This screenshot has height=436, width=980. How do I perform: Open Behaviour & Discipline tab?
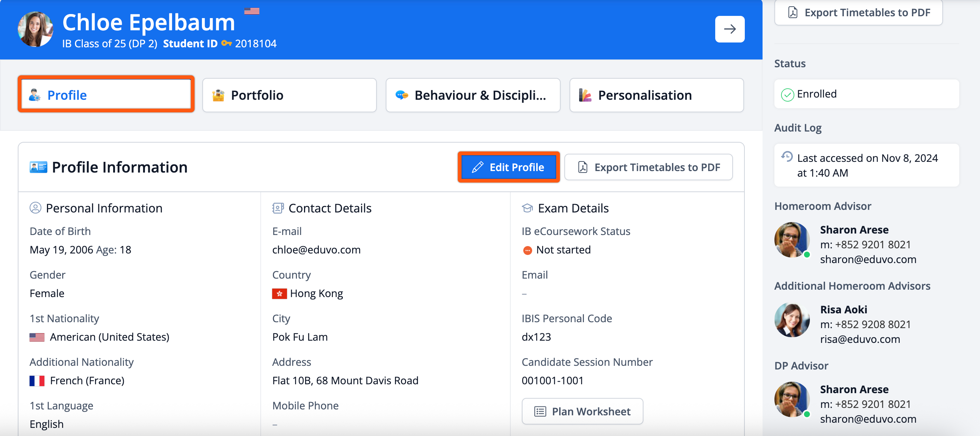point(473,95)
